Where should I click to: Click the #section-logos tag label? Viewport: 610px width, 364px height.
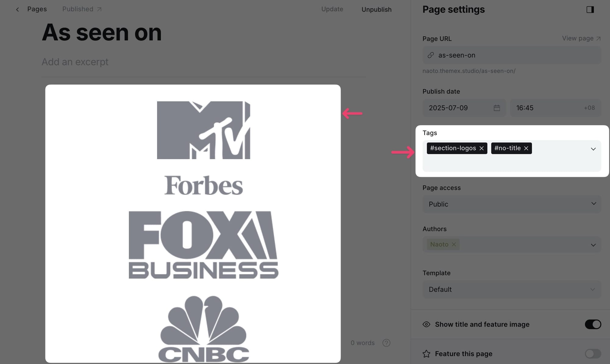[x=453, y=148]
